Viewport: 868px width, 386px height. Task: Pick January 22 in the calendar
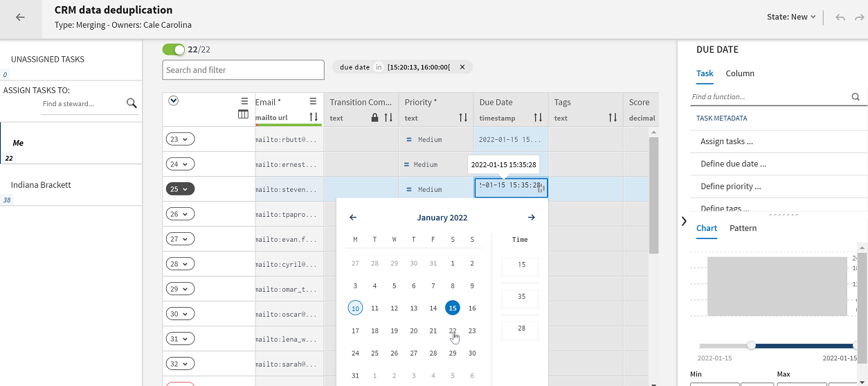(x=452, y=331)
